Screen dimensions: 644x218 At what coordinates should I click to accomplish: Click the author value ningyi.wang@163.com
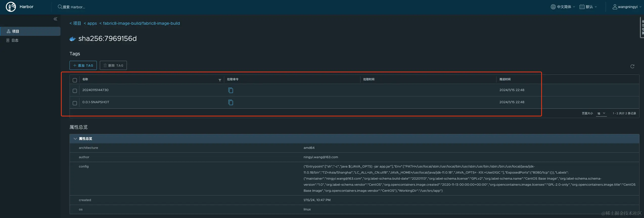(321, 157)
